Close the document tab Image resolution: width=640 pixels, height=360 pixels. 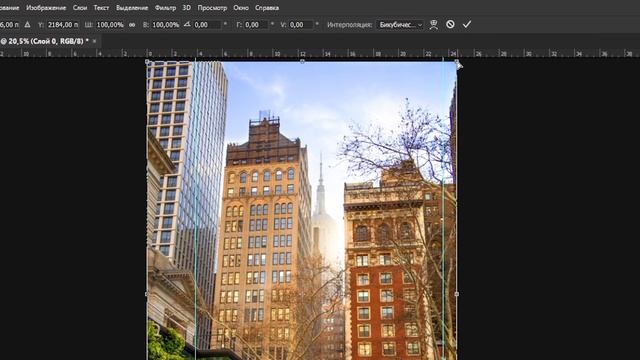(x=94, y=41)
